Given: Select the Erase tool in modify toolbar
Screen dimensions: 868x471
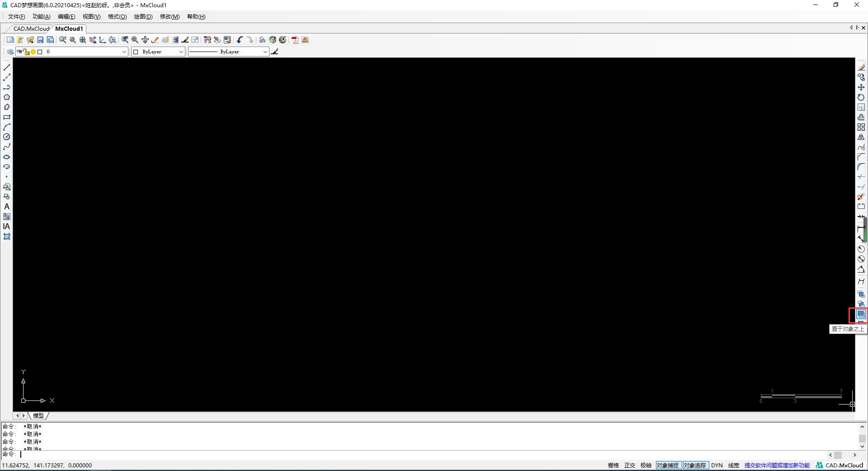Looking at the screenshot, I should [x=861, y=67].
